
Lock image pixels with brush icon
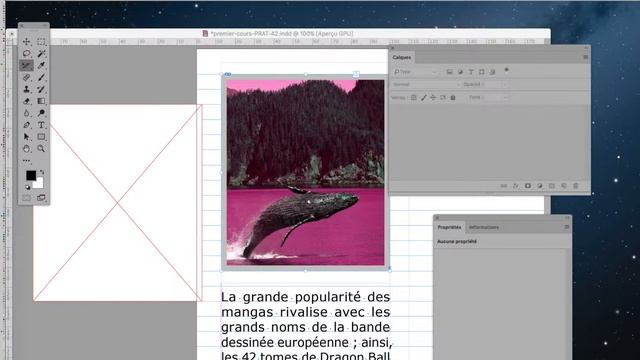coord(424,98)
